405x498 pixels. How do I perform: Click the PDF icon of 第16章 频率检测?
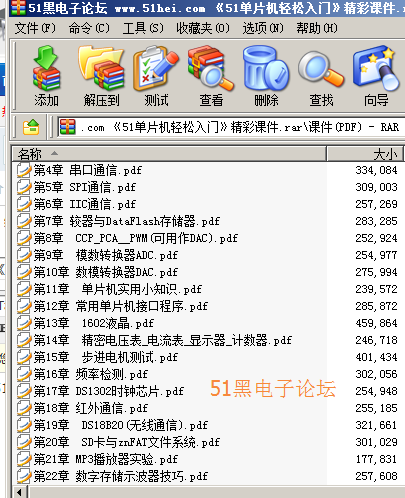24,374
